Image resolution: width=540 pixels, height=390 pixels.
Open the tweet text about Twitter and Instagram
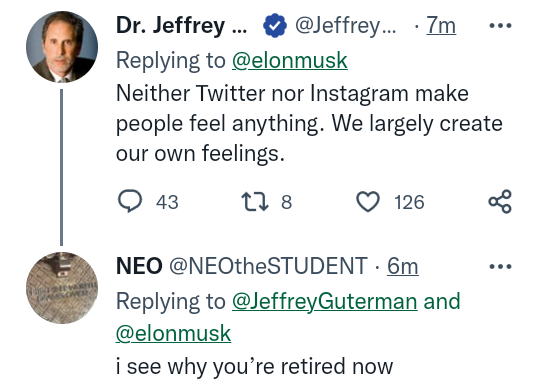coord(309,123)
